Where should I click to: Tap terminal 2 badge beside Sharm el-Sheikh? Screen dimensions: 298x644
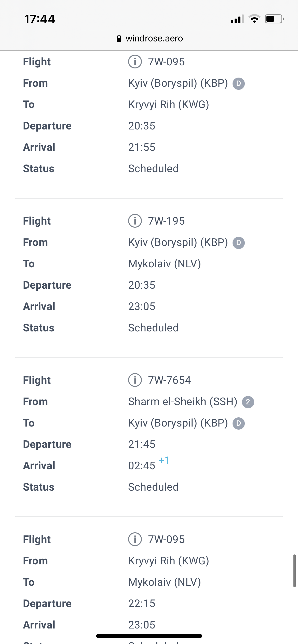click(248, 402)
